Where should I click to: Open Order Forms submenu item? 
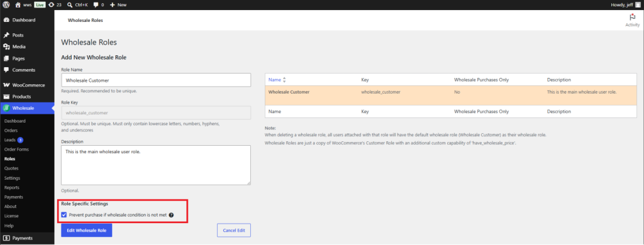[x=16, y=150]
